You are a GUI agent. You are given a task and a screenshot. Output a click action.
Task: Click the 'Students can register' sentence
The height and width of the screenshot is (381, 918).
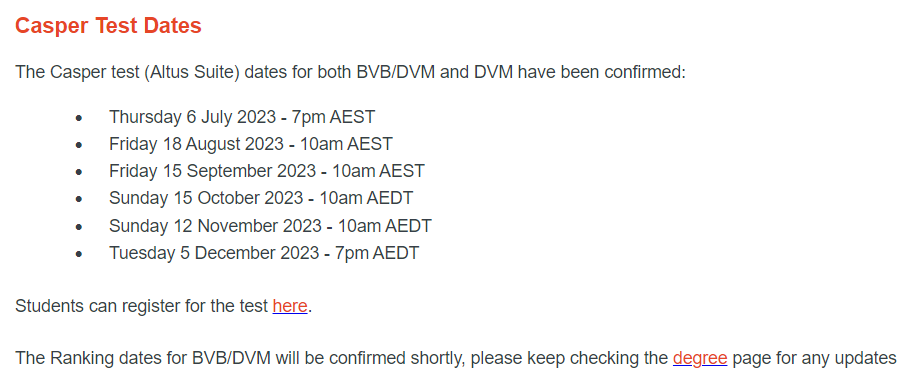[x=163, y=306]
